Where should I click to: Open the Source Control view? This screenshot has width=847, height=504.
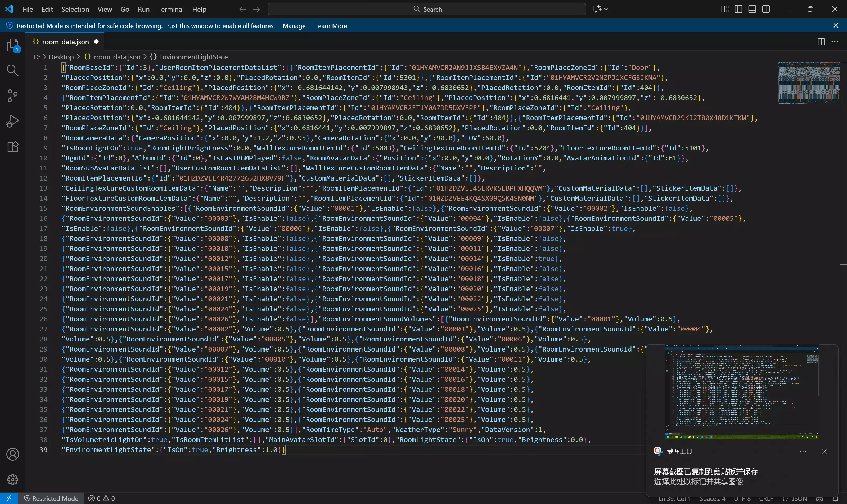12,96
